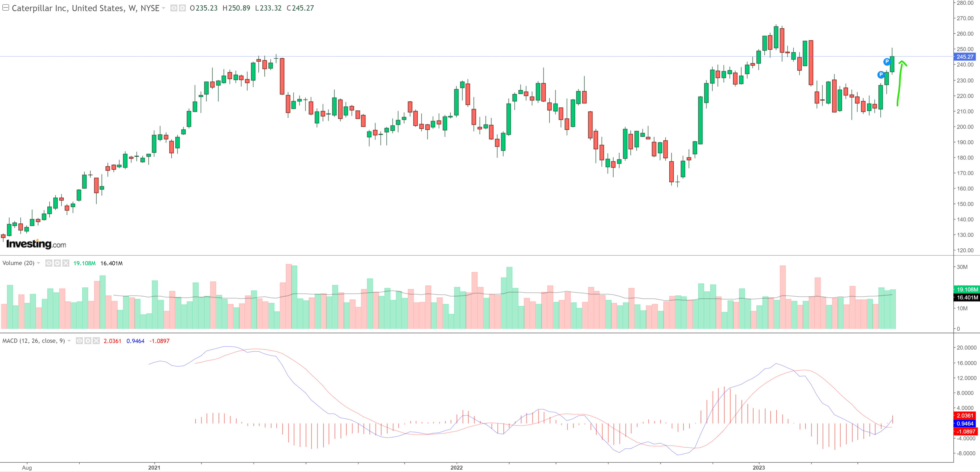Click the high value H250.89

pos(236,8)
